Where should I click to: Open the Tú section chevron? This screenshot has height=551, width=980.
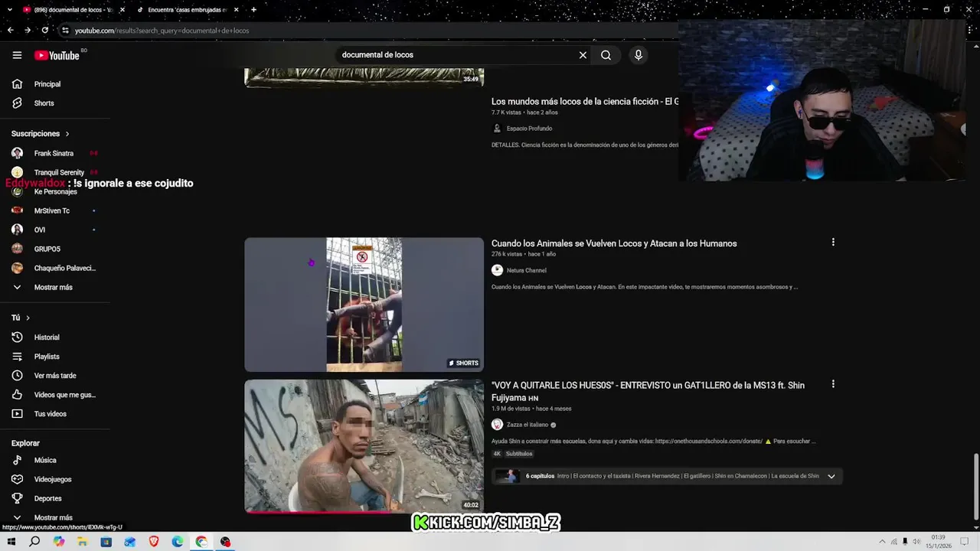point(28,318)
